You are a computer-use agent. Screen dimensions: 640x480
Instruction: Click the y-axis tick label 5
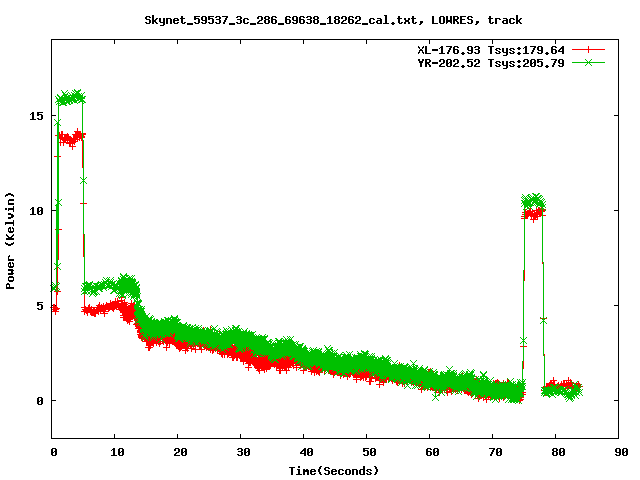(40, 306)
